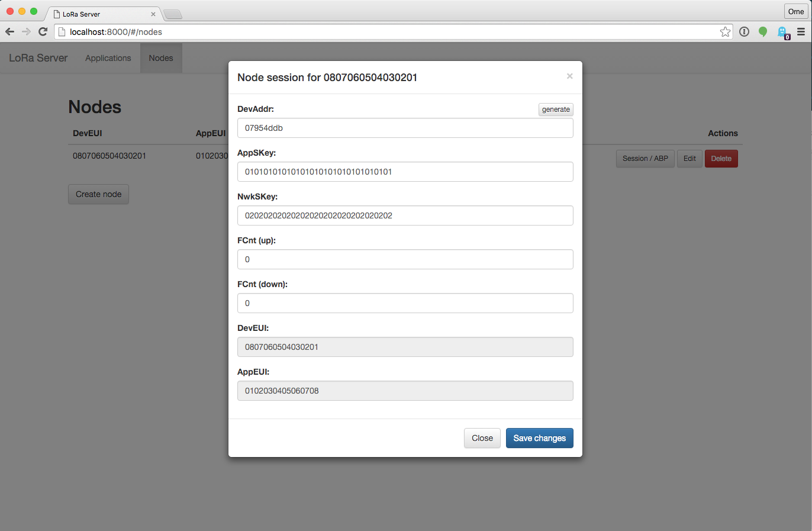This screenshot has height=531, width=812.
Task: Open the Chrome hamburger menu
Action: [801, 32]
